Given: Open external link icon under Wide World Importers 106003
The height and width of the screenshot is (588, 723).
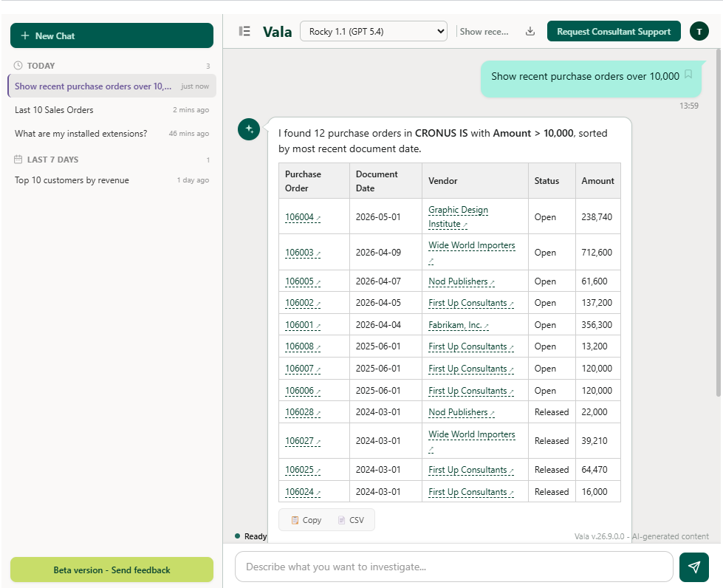Looking at the screenshot, I should click(431, 261).
